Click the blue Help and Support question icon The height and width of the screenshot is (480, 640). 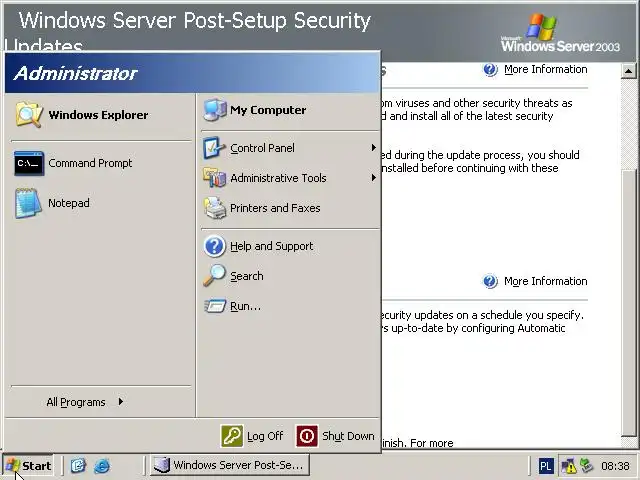click(214, 246)
